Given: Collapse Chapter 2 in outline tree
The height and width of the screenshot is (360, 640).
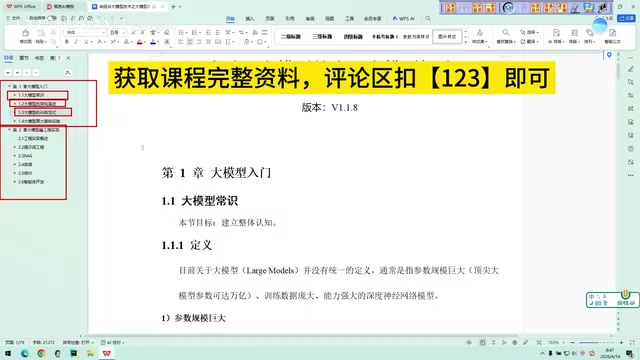Looking at the screenshot, I should 10,130.
